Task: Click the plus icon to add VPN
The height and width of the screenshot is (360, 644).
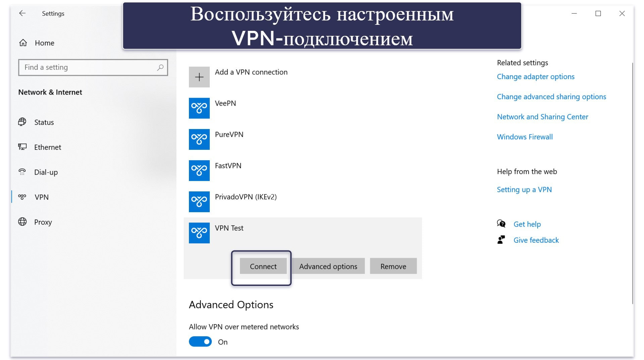Action: 199,77
